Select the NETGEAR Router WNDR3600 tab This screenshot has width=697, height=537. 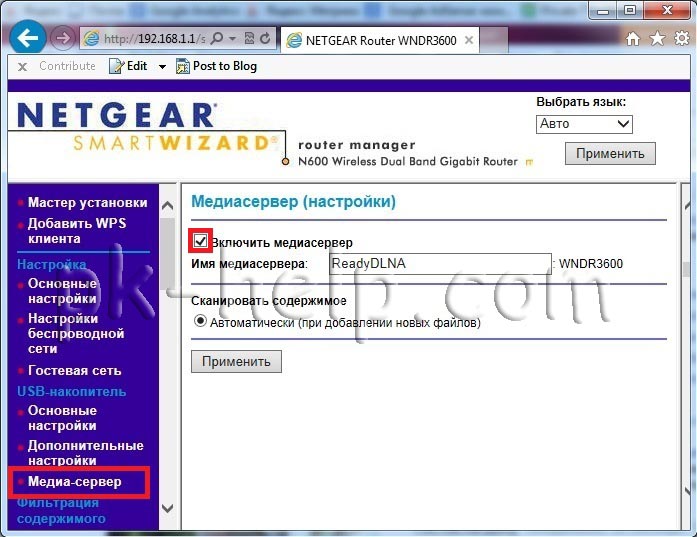(x=380, y=40)
